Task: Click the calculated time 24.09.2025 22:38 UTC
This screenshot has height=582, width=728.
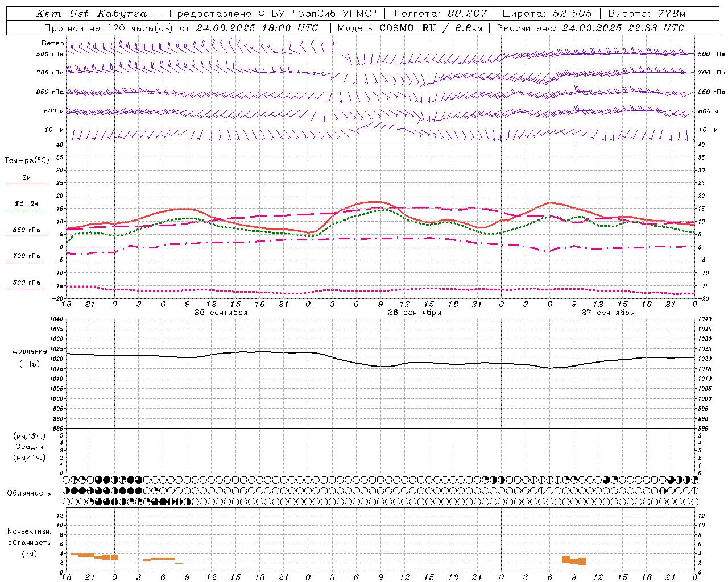Action: coord(623,28)
